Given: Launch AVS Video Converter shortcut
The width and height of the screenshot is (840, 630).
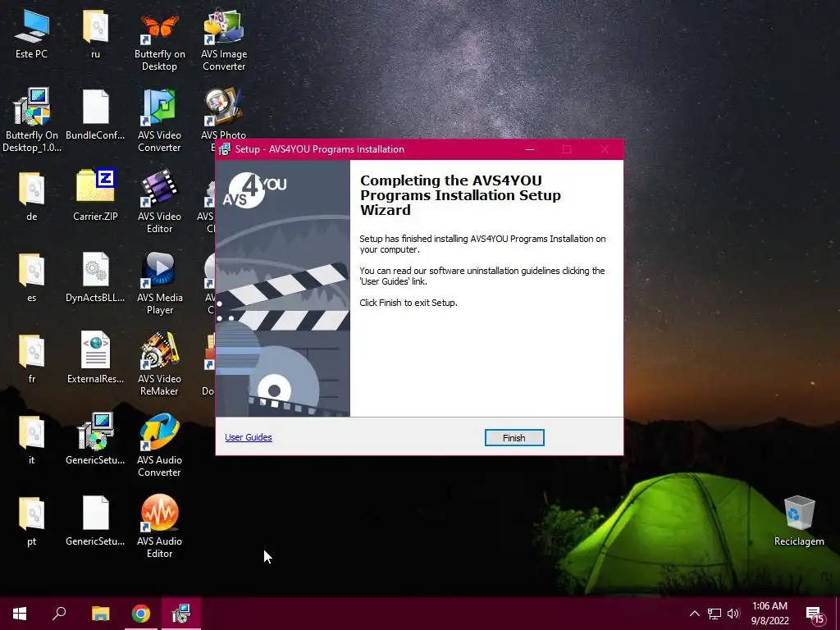Looking at the screenshot, I should tap(160, 121).
